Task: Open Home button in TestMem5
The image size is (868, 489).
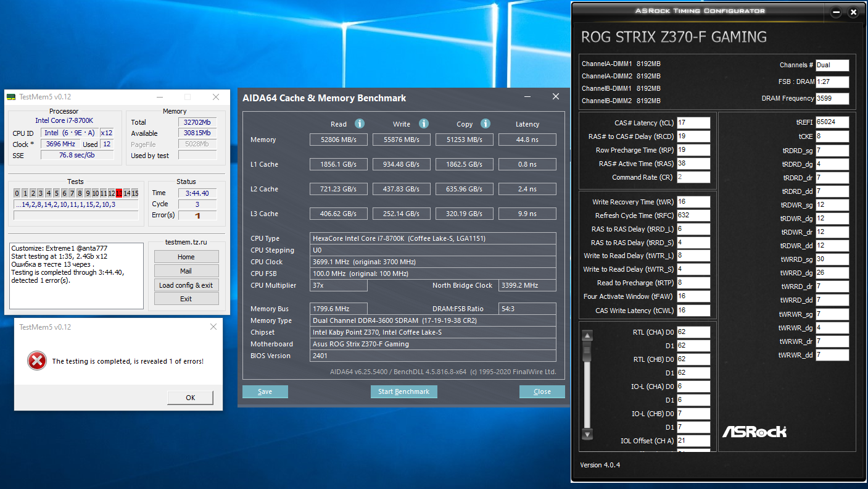Action: click(186, 257)
